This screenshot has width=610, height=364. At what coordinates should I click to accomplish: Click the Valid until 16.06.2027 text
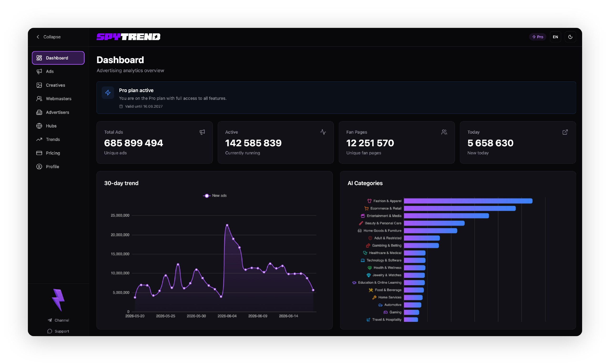tap(144, 106)
